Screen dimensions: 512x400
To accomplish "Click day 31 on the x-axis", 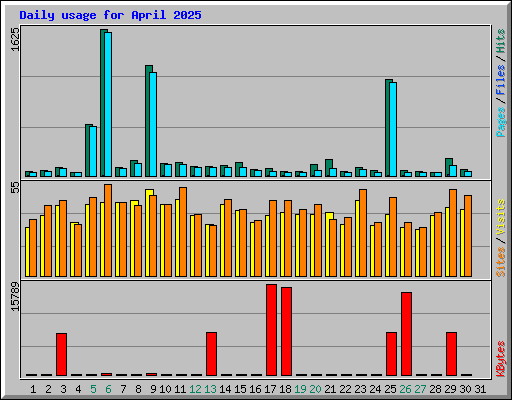I will [480, 389].
